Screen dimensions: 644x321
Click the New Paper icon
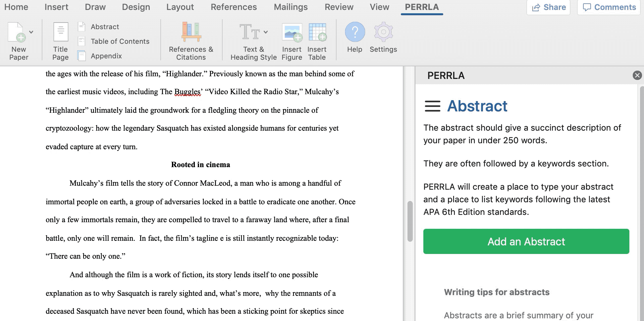tap(16, 32)
